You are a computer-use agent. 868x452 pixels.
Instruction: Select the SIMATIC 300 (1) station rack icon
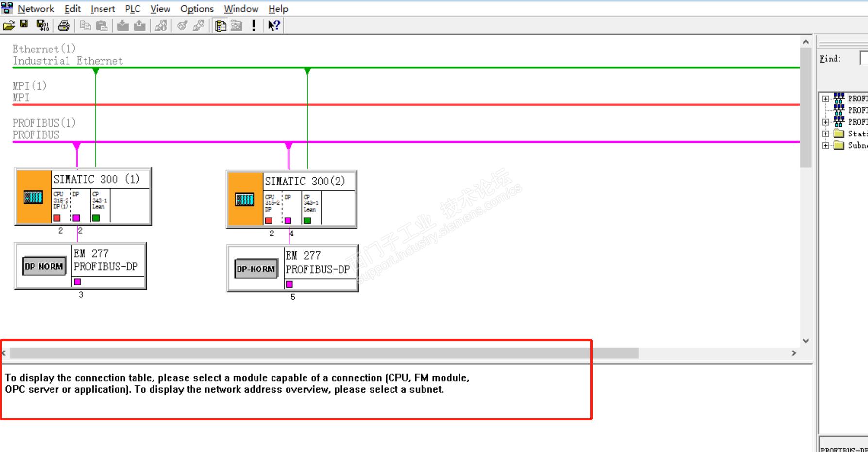pyautogui.click(x=33, y=197)
